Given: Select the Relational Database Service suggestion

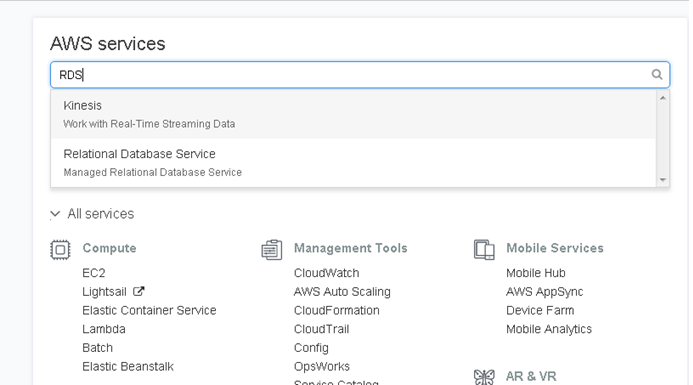Looking at the screenshot, I should coord(353,163).
